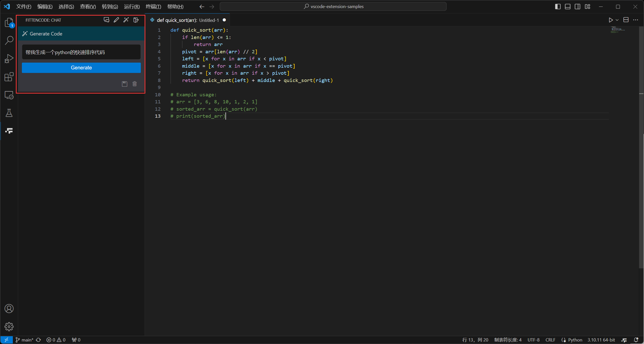Click Fitten Code status bar icon
The image size is (644, 344).
(x=624, y=340)
